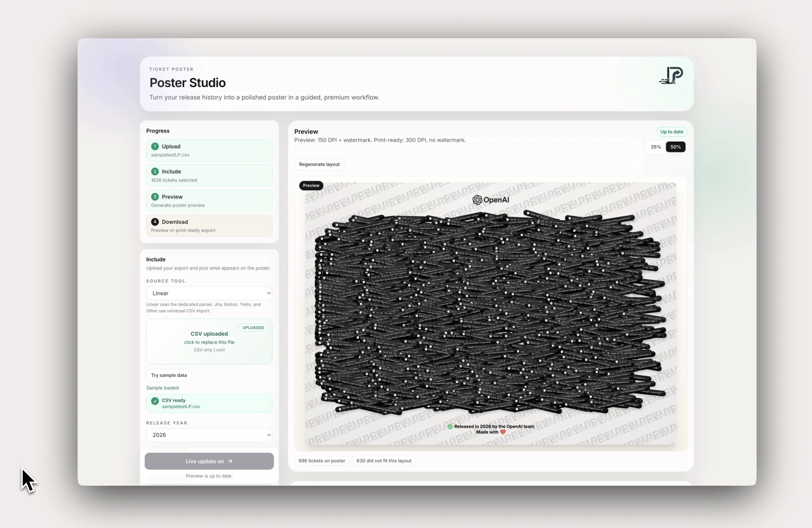Open the Source Tool Linear dropdown
Viewport: 812px width, 528px height.
209,293
